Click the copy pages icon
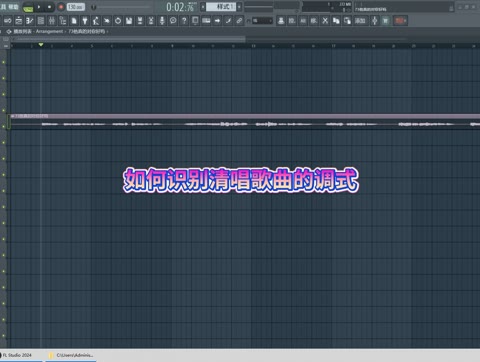The width and height of the screenshot is (480, 362). coord(336,21)
